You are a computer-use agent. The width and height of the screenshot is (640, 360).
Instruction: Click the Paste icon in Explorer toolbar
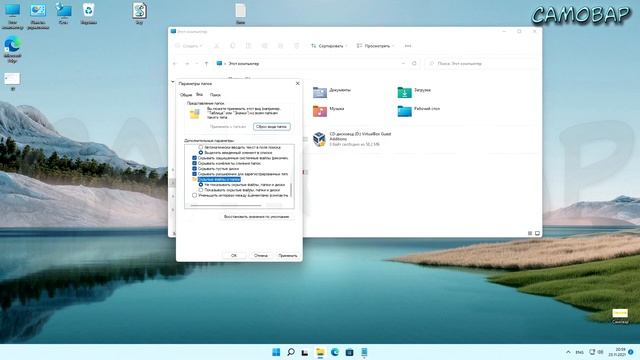(x=249, y=46)
